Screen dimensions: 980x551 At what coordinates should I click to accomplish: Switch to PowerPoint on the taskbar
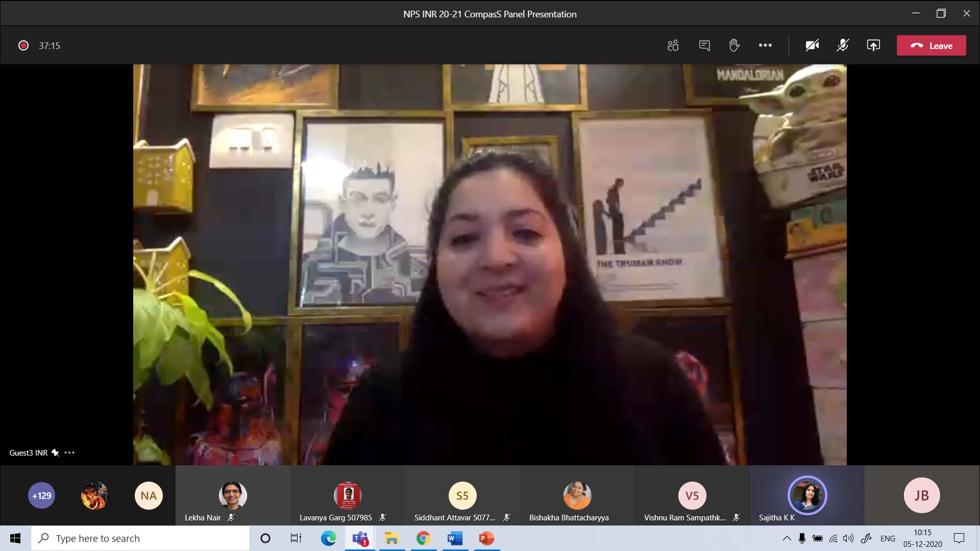coord(486,538)
